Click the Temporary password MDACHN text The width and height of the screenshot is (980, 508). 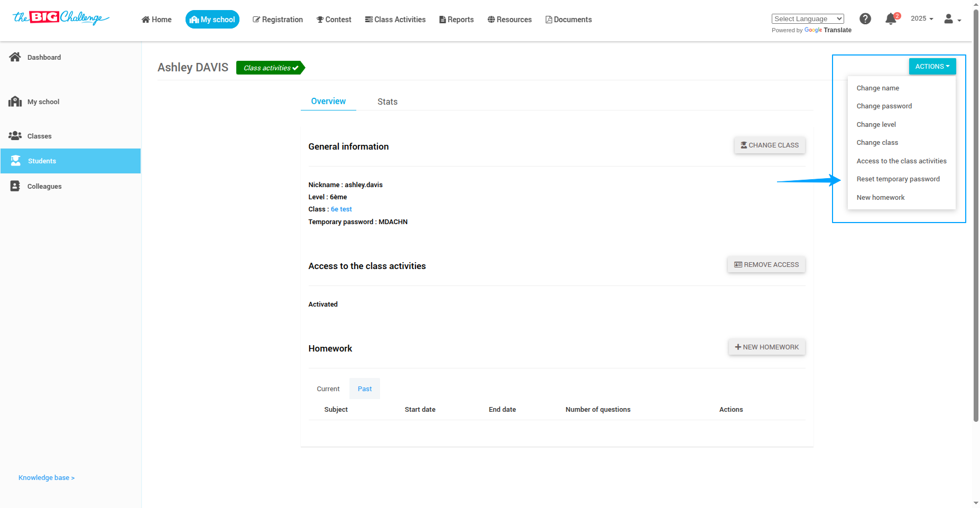358,222
